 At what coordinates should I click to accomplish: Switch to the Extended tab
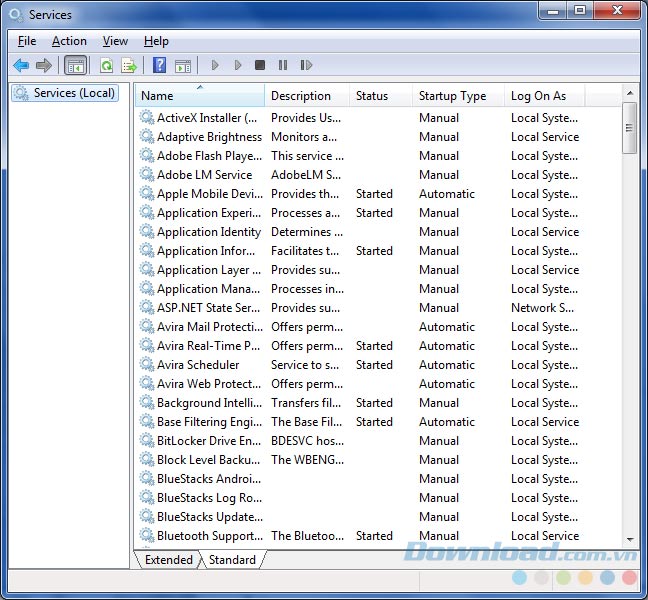(169, 560)
